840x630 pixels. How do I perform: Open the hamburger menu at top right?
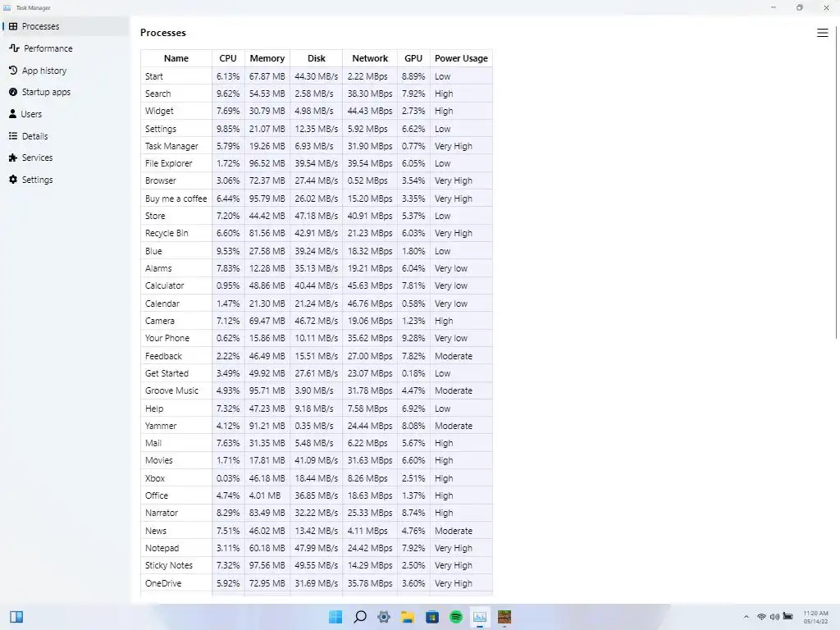tap(822, 33)
